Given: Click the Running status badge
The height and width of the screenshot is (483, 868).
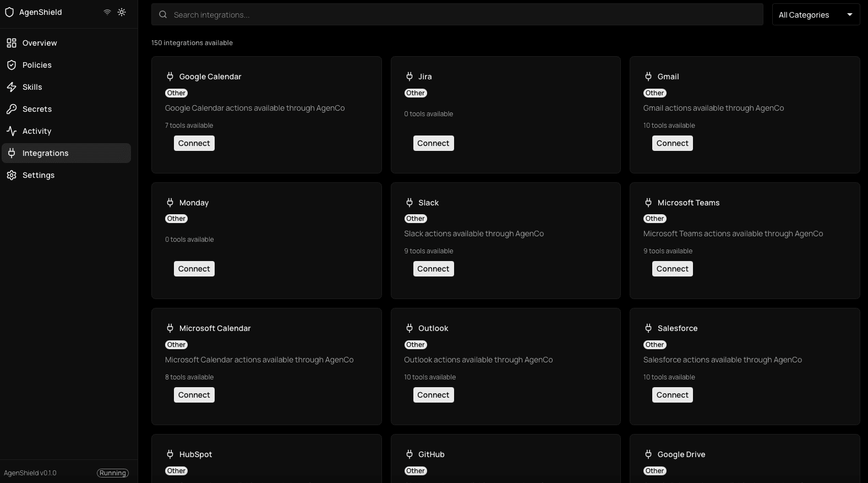Looking at the screenshot, I should (x=113, y=473).
